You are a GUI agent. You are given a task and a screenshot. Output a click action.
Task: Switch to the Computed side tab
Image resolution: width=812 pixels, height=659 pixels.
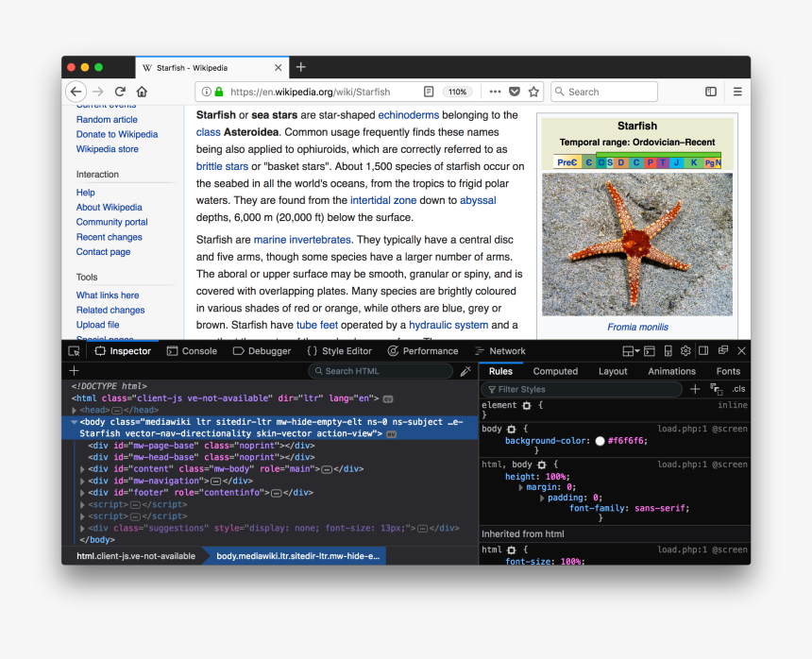(555, 371)
